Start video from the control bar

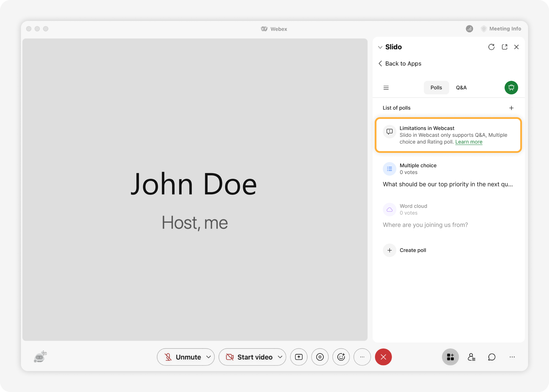(x=249, y=357)
